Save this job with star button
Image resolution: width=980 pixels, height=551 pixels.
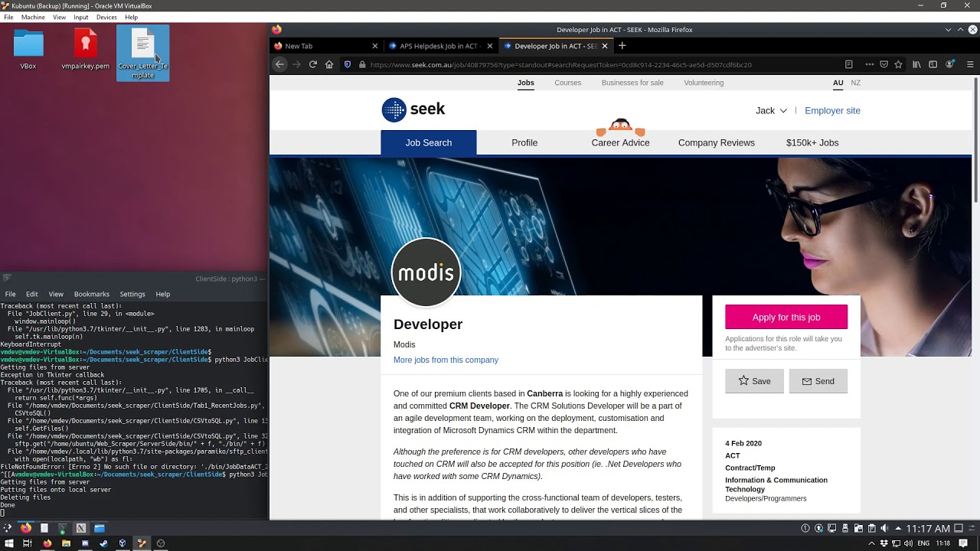tap(754, 381)
